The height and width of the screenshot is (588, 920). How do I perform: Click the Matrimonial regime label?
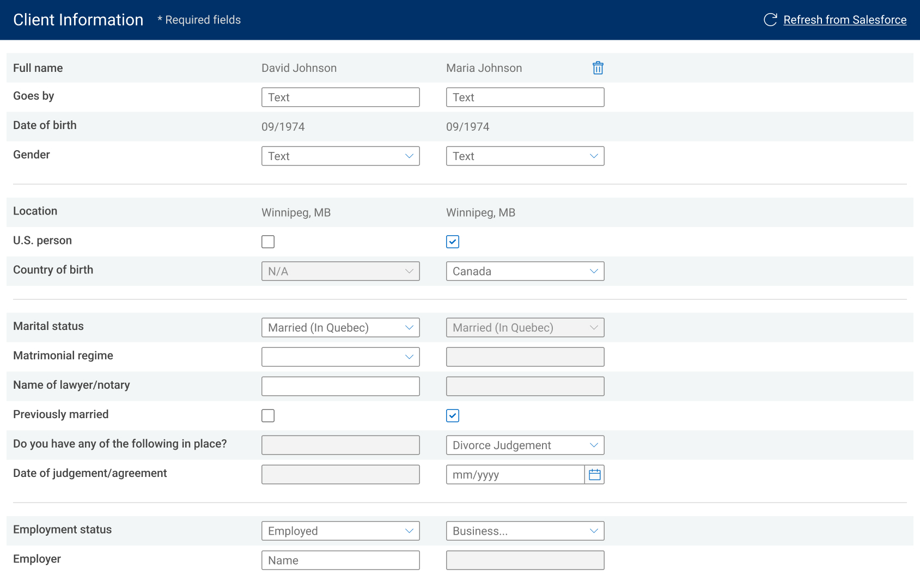click(x=63, y=356)
